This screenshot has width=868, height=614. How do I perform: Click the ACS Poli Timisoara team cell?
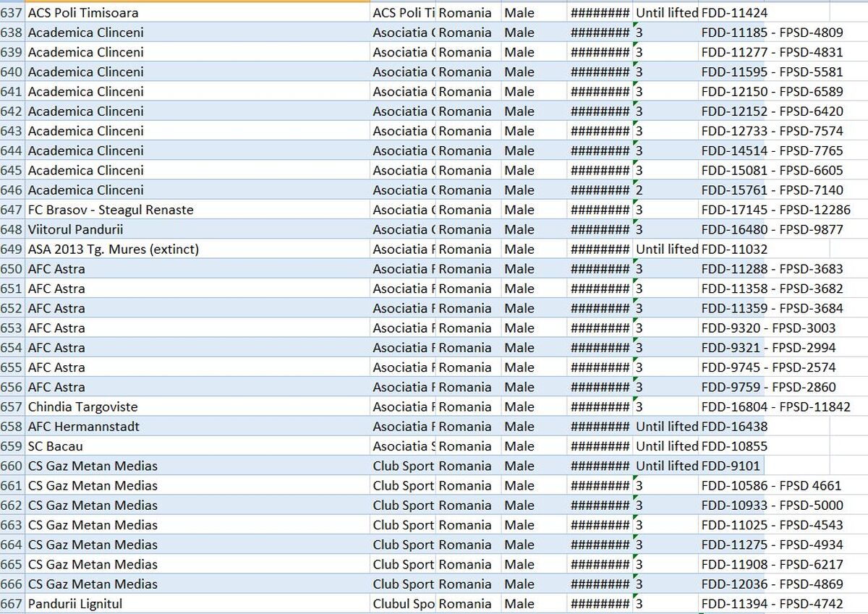(197, 12)
